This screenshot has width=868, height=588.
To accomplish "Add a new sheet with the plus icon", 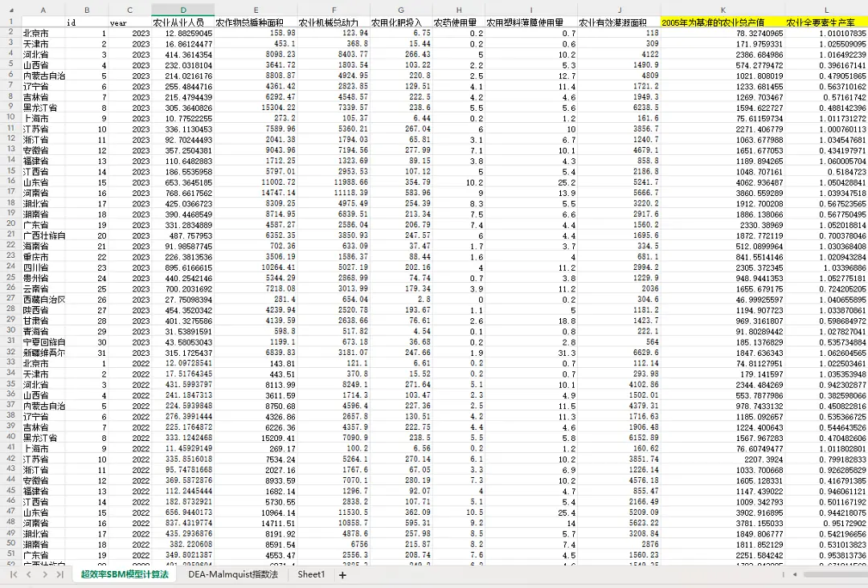I will coord(342,574).
